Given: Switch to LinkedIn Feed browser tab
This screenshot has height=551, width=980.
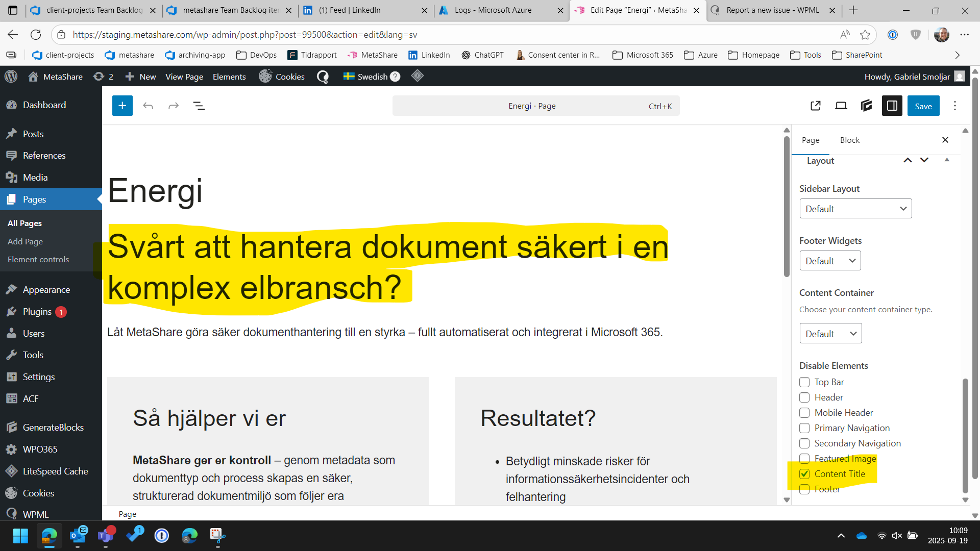Looking at the screenshot, I should pos(365,10).
